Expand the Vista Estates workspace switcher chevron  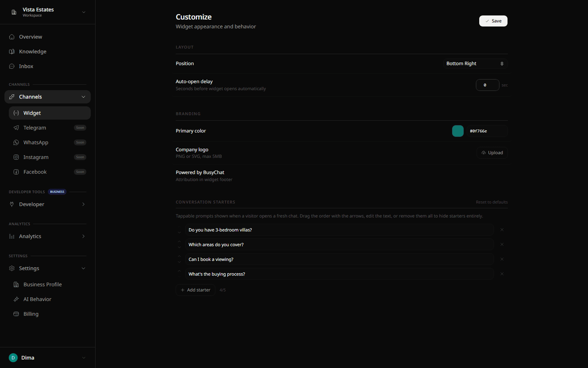84,12
